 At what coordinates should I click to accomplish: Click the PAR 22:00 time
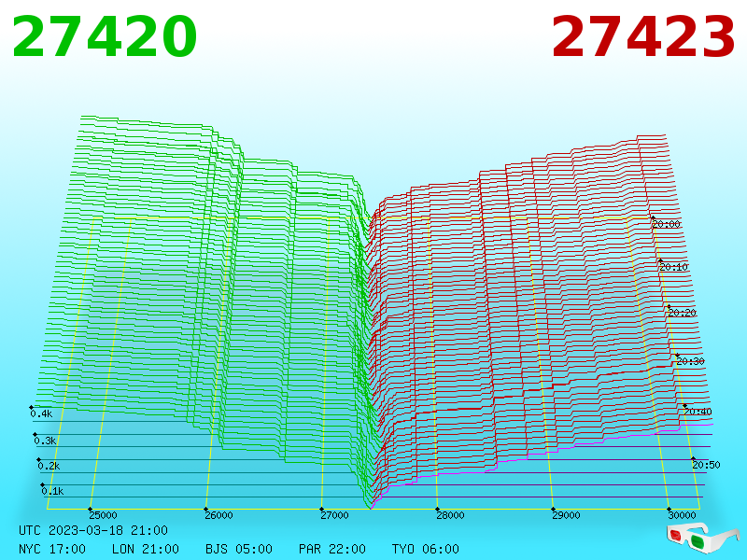332,549
